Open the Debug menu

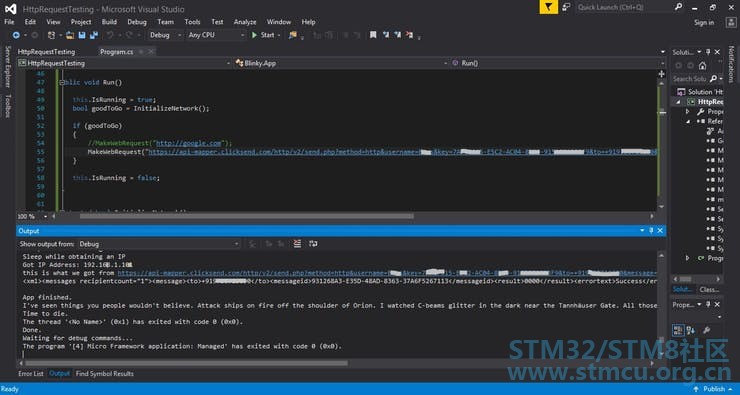click(x=137, y=22)
